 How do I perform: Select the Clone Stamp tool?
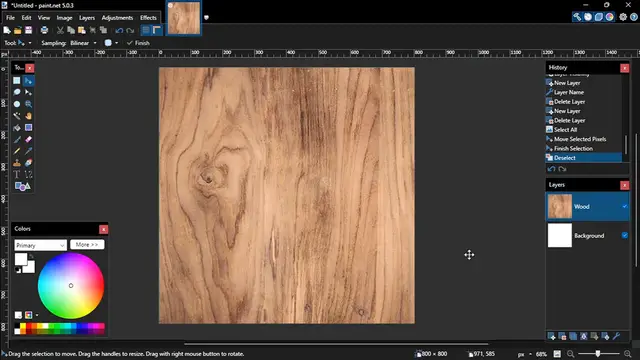(17, 163)
